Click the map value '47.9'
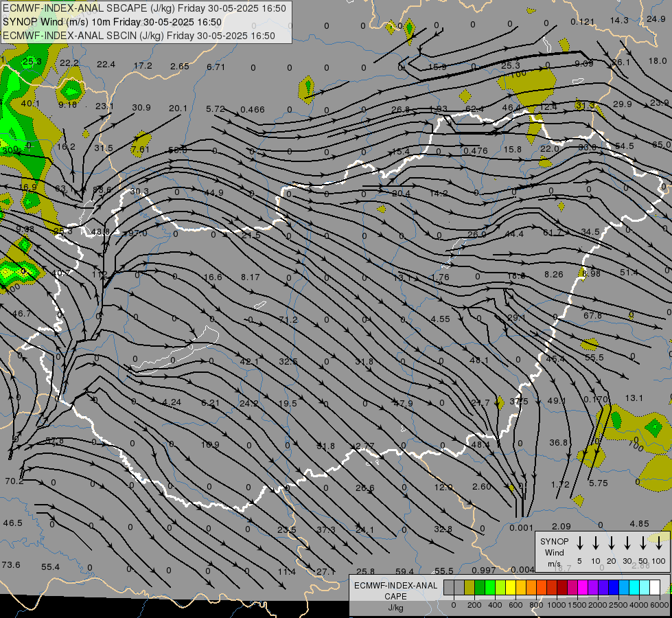 (x=404, y=403)
